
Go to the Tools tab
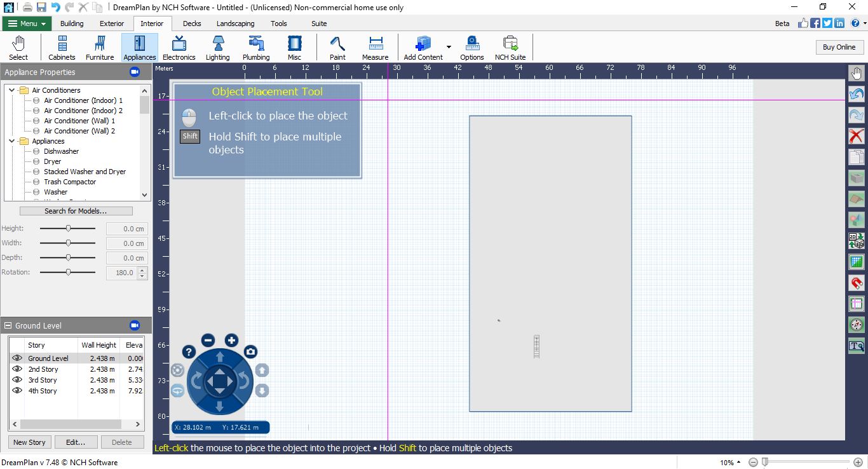[x=279, y=24]
